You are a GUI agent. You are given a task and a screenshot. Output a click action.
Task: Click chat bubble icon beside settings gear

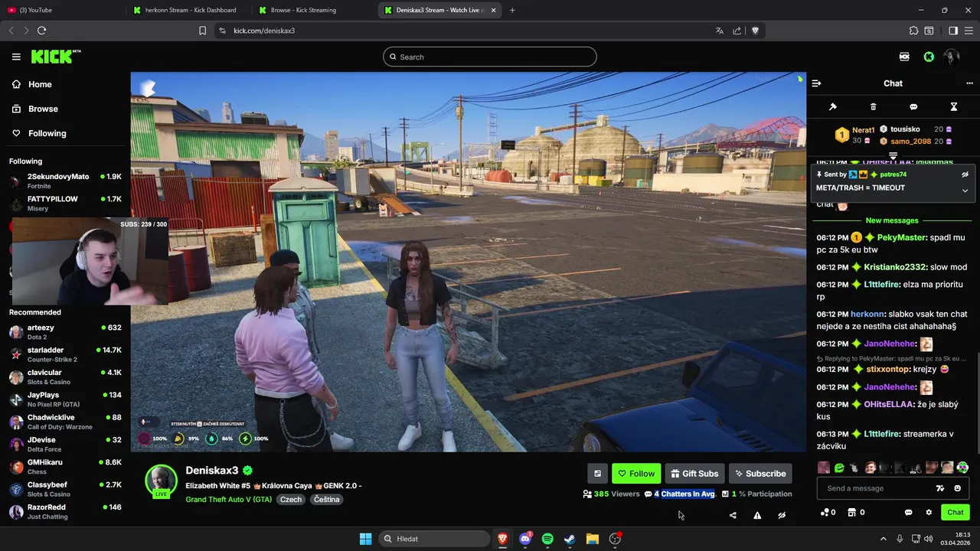coord(909,513)
